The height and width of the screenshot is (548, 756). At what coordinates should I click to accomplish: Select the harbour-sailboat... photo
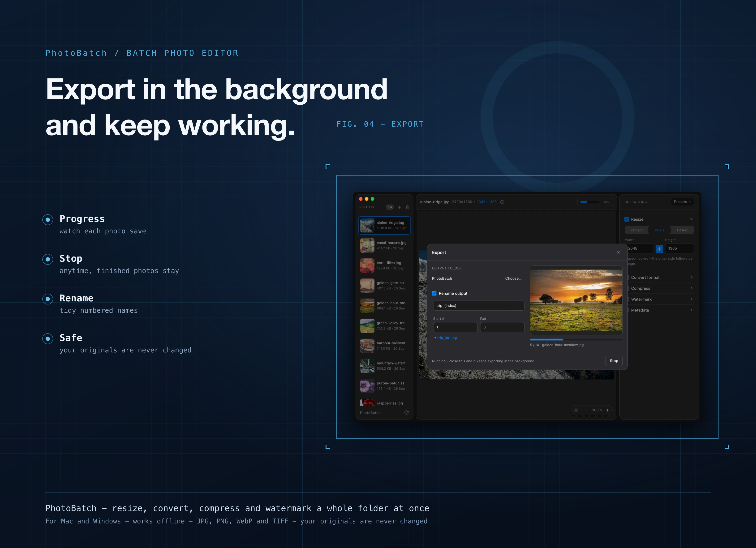tap(384, 346)
